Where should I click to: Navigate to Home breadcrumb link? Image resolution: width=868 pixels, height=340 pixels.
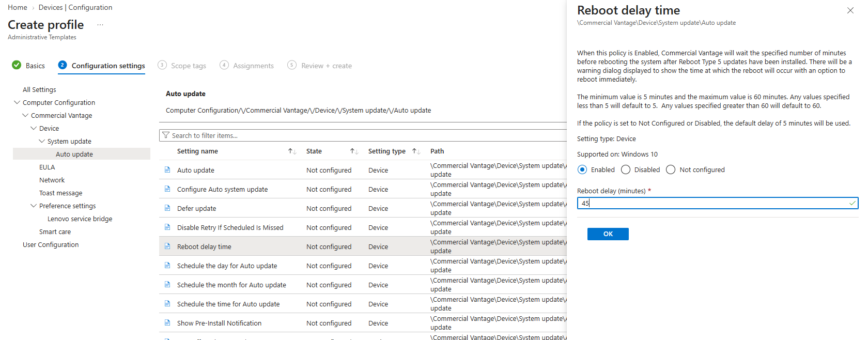pyautogui.click(x=18, y=7)
